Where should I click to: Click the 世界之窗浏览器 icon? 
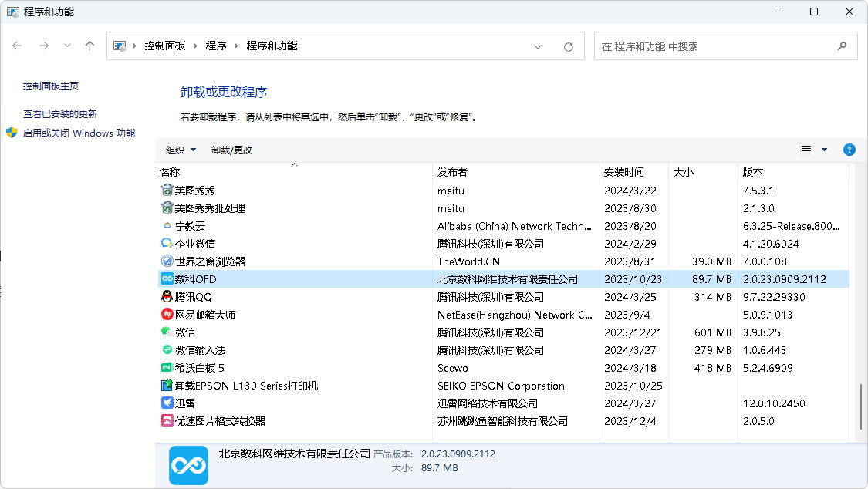pos(167,261)
